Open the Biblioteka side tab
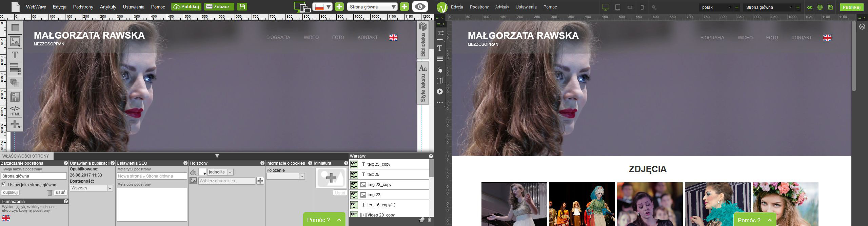Image resolution: width=868 pixels, height=226 pixels. click(x=423, y=40)
